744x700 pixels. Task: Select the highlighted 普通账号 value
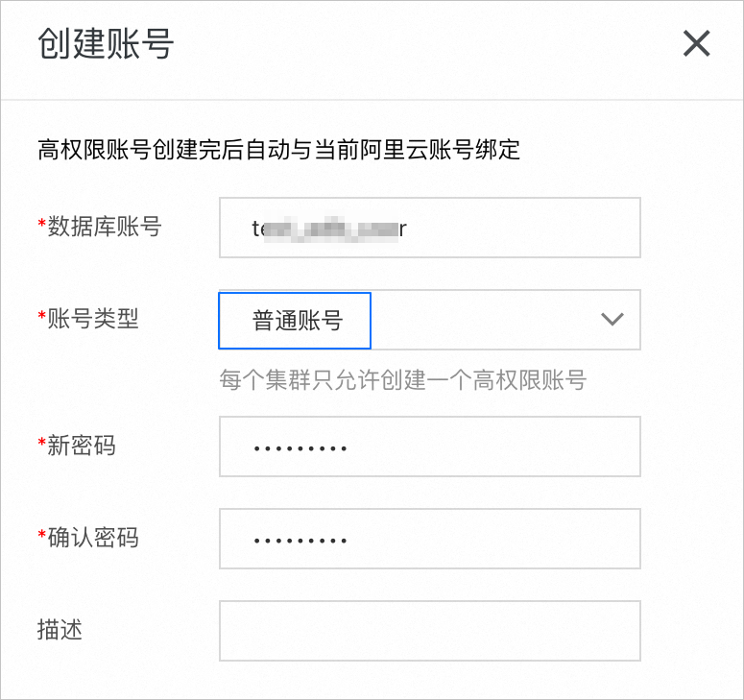coord(296,321)
